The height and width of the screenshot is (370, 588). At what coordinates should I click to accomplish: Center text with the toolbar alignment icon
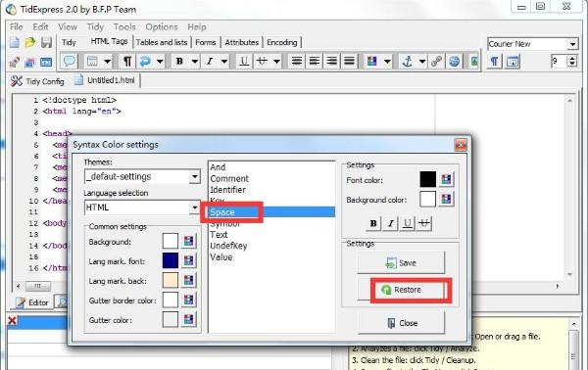[x=315, y=61]
